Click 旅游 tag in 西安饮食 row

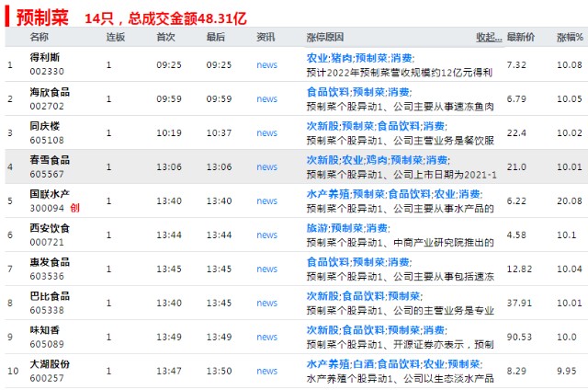[317, 228]
